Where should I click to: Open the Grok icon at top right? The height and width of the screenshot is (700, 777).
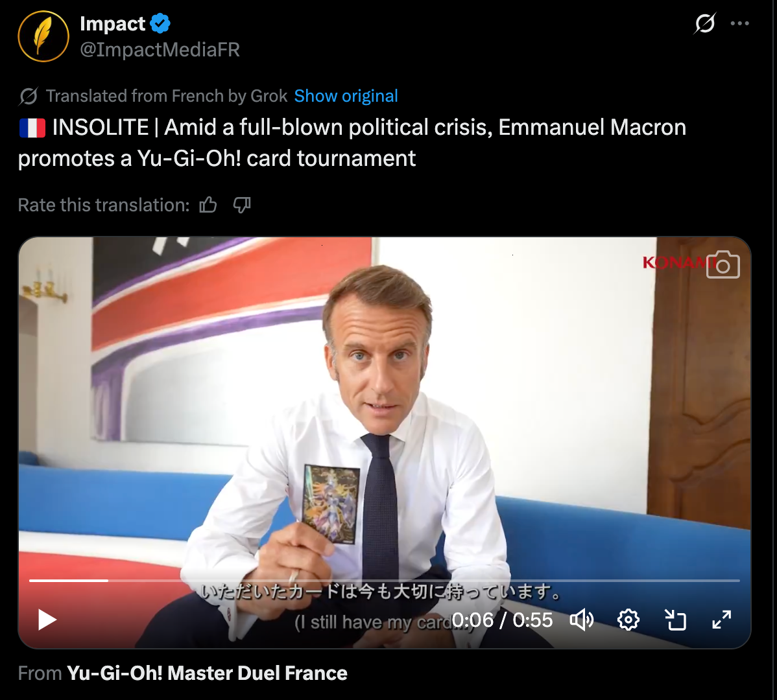pos(704,23)
